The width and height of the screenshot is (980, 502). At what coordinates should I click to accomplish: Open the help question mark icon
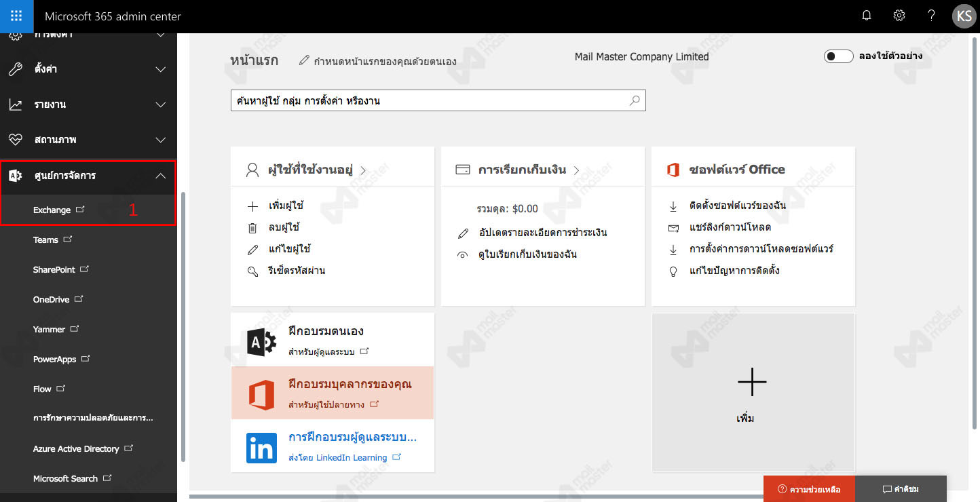[x=932, y=16]
